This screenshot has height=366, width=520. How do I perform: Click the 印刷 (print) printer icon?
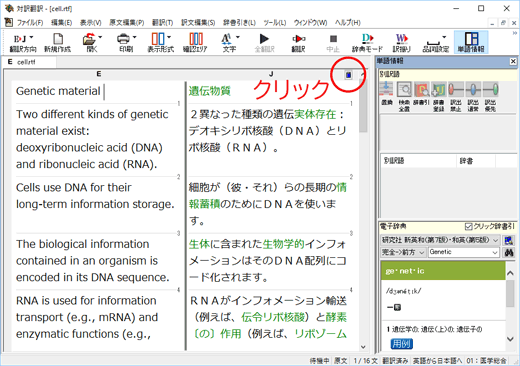point(123,39)
